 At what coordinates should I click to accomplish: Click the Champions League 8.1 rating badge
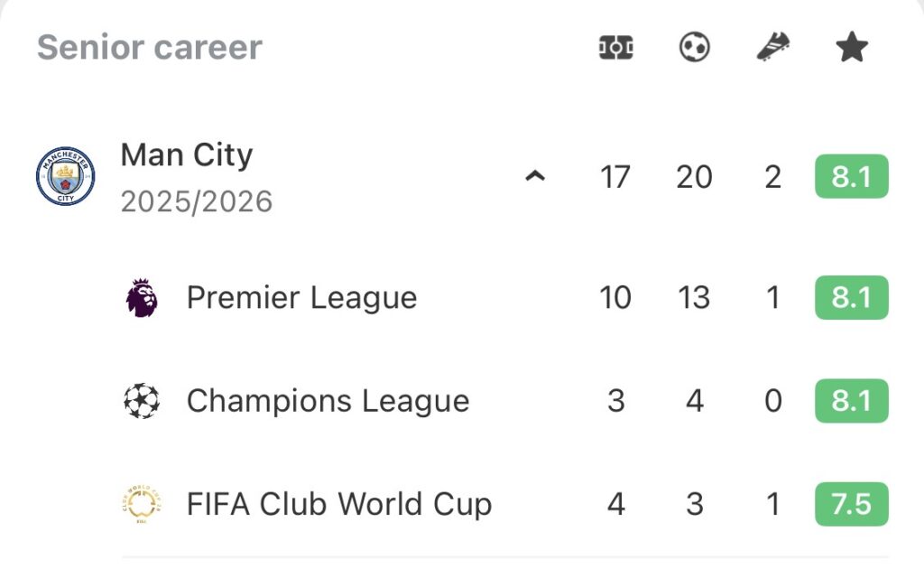851,400
